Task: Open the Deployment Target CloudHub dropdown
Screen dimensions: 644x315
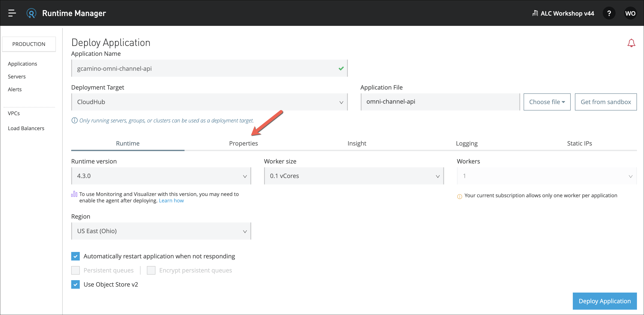Action: (x=210, y=102)
